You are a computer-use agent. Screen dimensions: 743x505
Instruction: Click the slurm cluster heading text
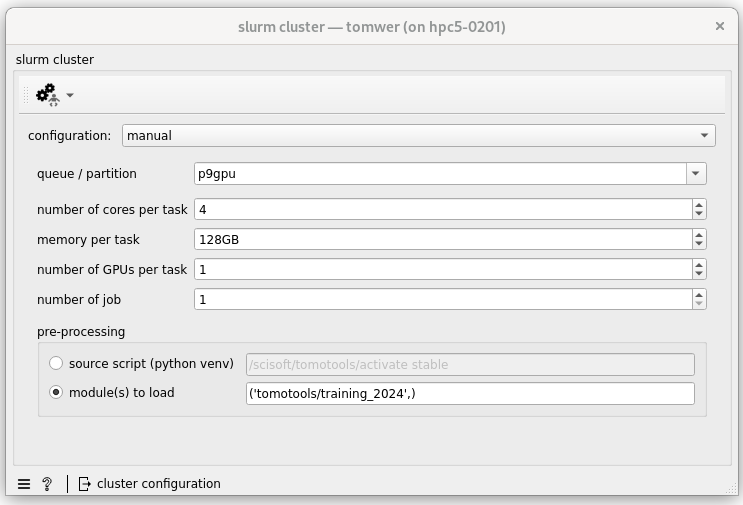[54, 59]
